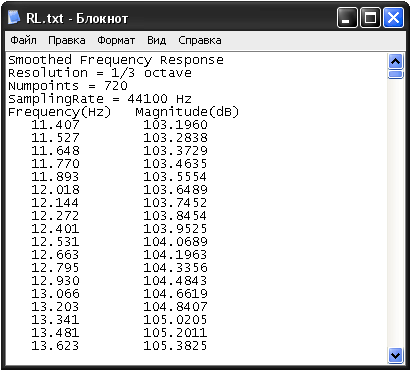Image resolution: width=411 pixels, height=371 pixels.
Task: Click the frequency value 12.272
Action: tap(55, 216)
